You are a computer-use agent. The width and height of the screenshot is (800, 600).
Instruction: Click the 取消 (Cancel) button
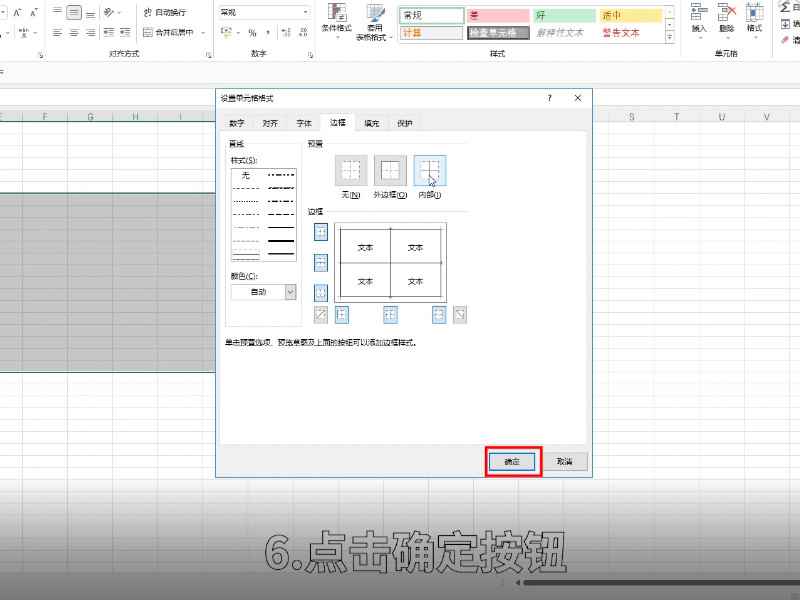pos(565,461)
